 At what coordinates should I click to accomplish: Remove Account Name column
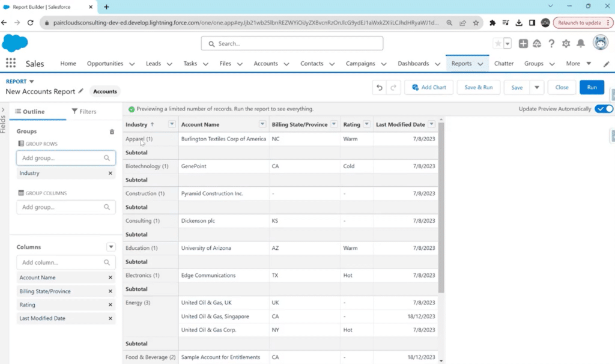[111, 278]
